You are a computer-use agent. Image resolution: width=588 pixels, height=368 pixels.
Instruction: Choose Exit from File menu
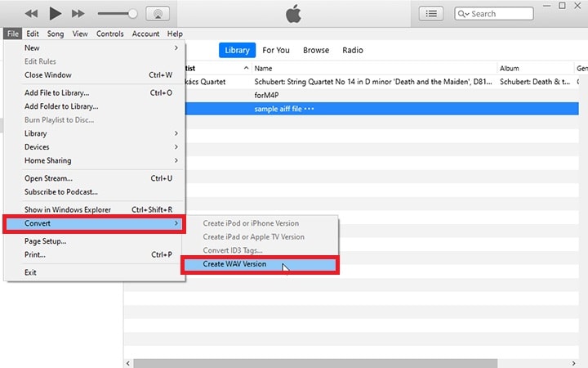[x=95, y=272]
